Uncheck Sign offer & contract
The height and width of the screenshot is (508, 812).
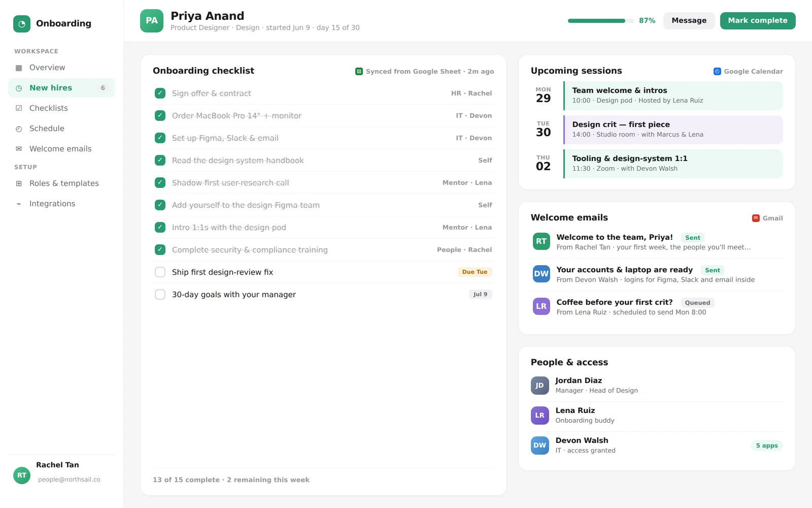point(160,93)
